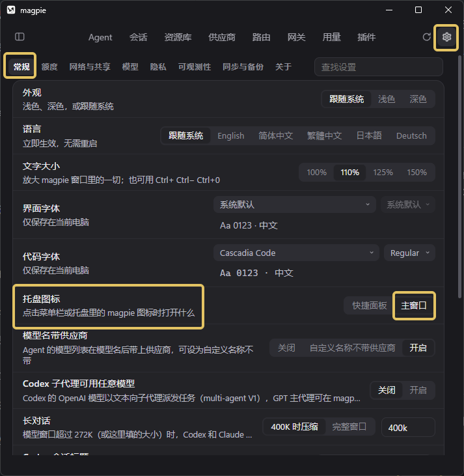Open the Regular font weight dropdown

410,253
